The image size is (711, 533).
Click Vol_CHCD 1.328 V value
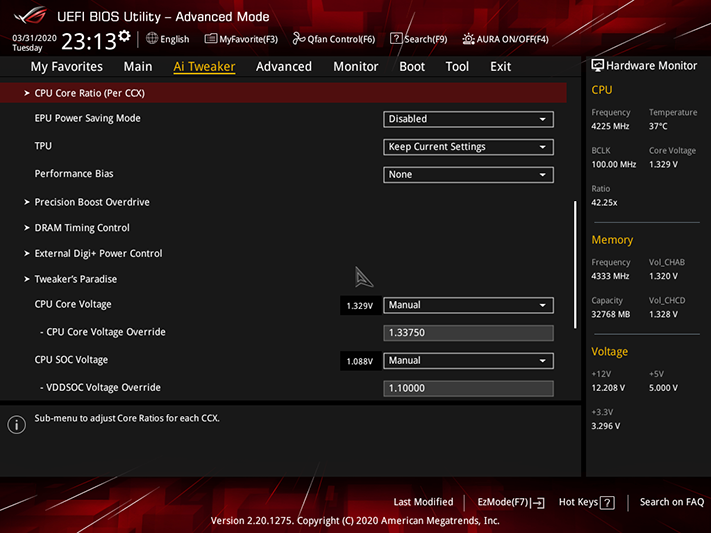click(663, 314)
